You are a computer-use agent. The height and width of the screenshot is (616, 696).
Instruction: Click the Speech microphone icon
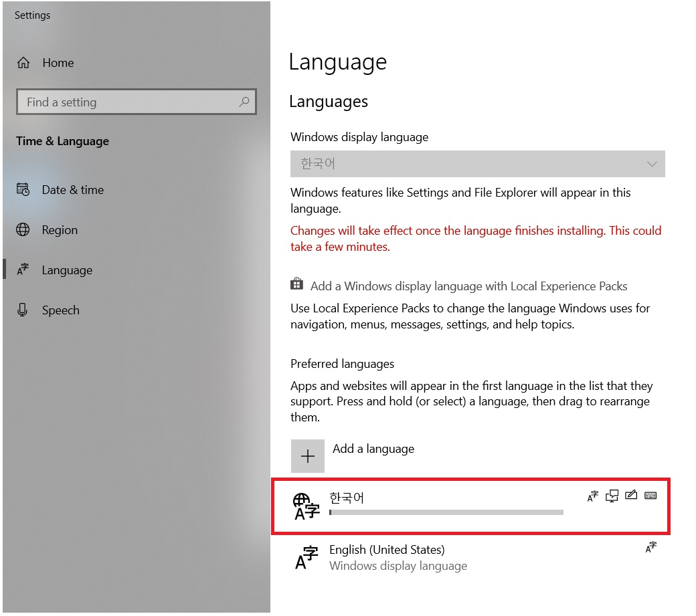[x=23, y=310]
